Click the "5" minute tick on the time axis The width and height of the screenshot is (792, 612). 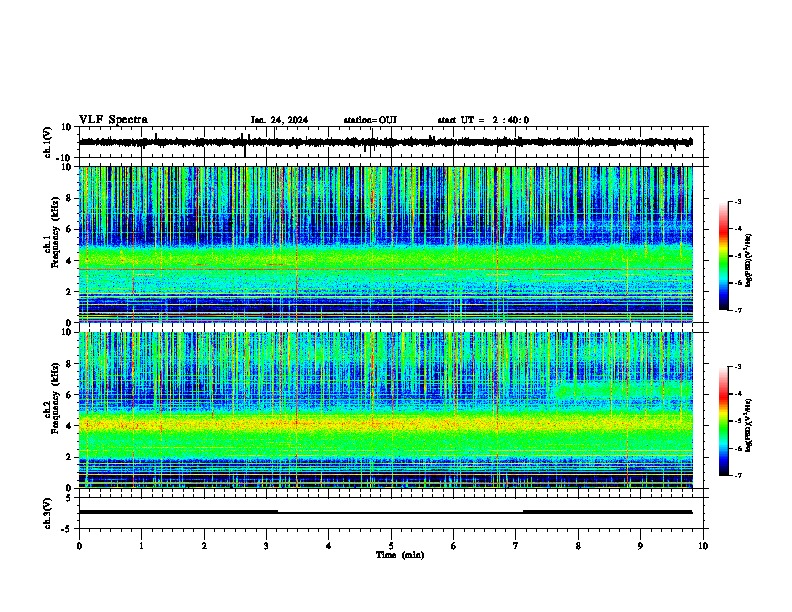coord(391,546)
